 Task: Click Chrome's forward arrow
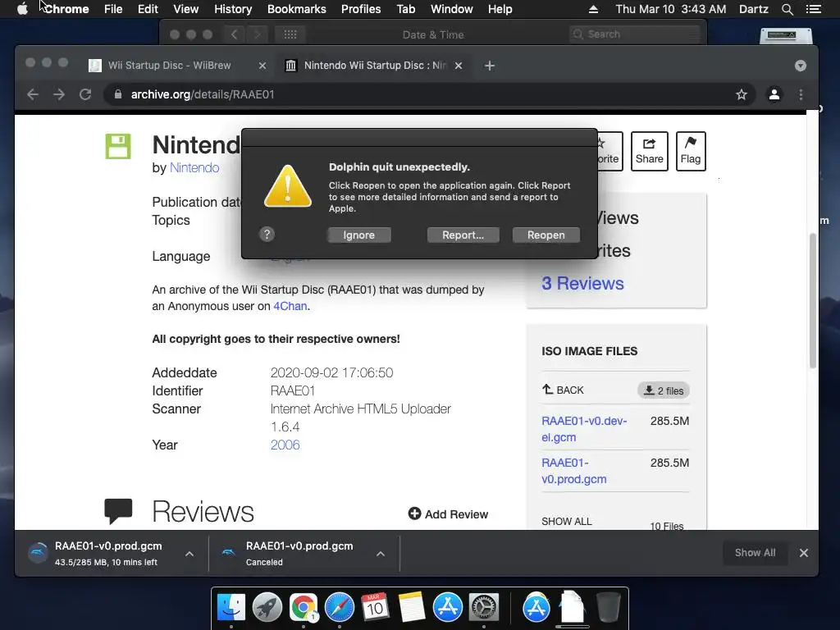(x=59, y=94)
